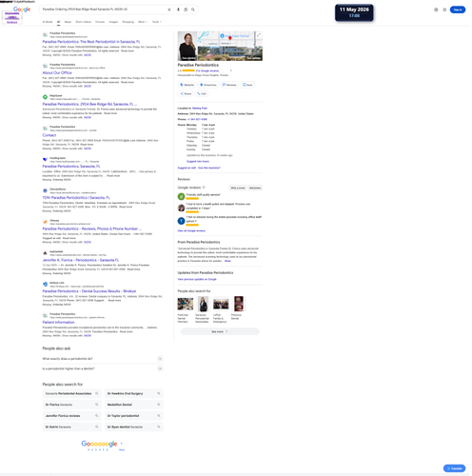Viewport: 472px width, 476px height.
Task: Click 'Own this business?' link
Action: [209, 168]
